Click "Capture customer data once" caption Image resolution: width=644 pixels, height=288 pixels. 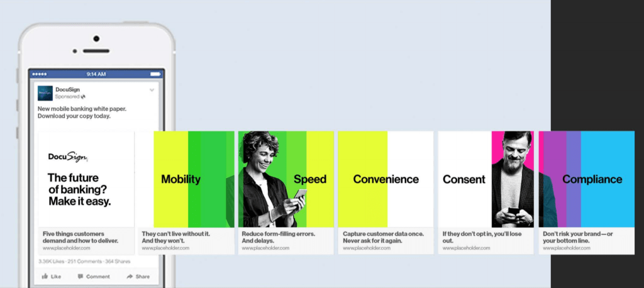[383, 237]
